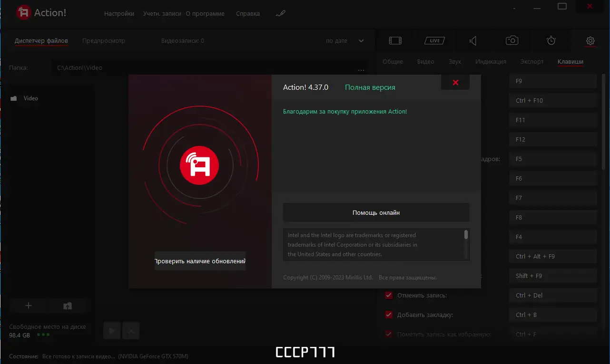Toggle the Пометить запись как избранную checkbox
610x364 pixels.
[x=389, y=334]
